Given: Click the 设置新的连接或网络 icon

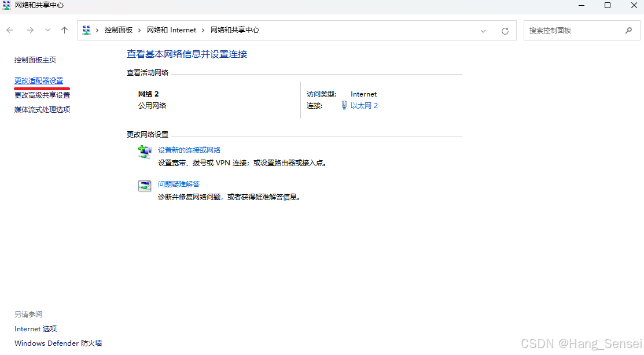Looking at the screenshot, I should pos(145,152).
